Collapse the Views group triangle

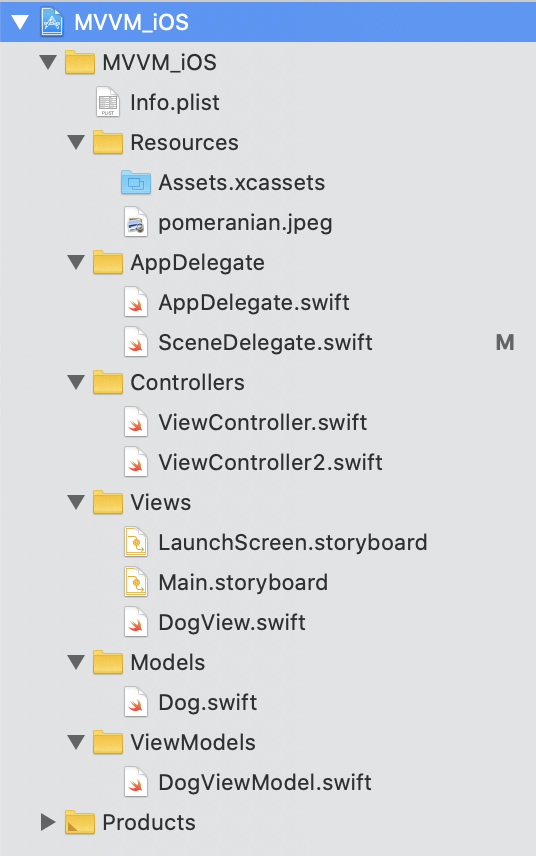click(76, 502)
